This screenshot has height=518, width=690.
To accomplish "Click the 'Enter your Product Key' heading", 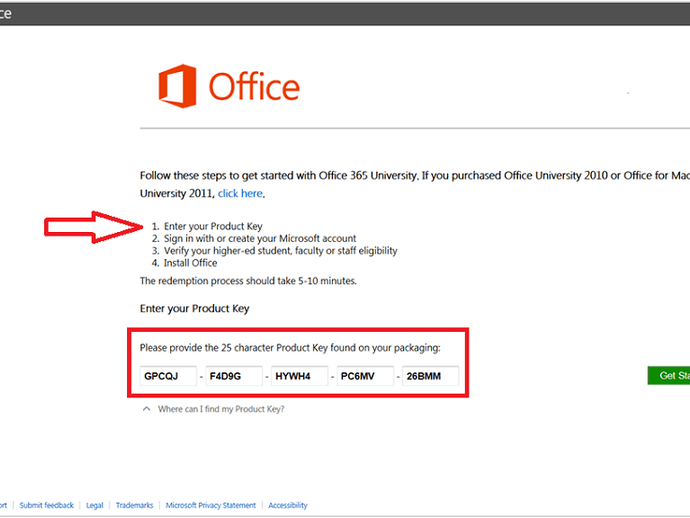I will (194, 308).
